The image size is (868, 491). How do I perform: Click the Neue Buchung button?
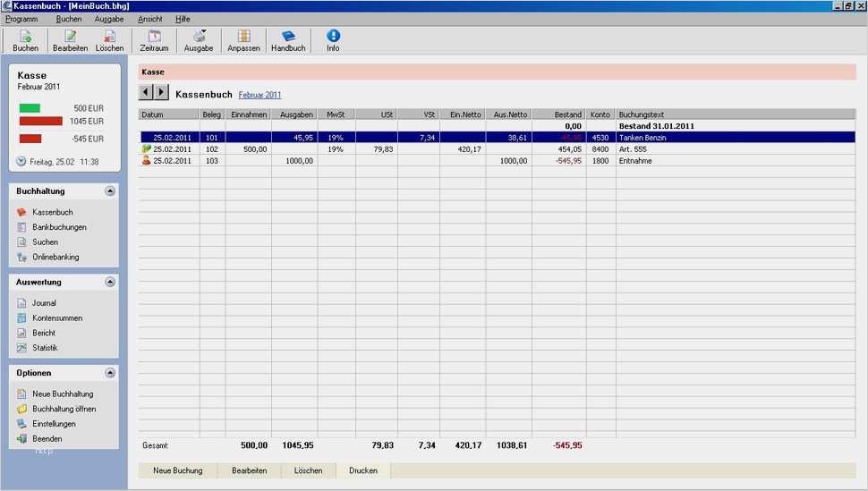178,470
